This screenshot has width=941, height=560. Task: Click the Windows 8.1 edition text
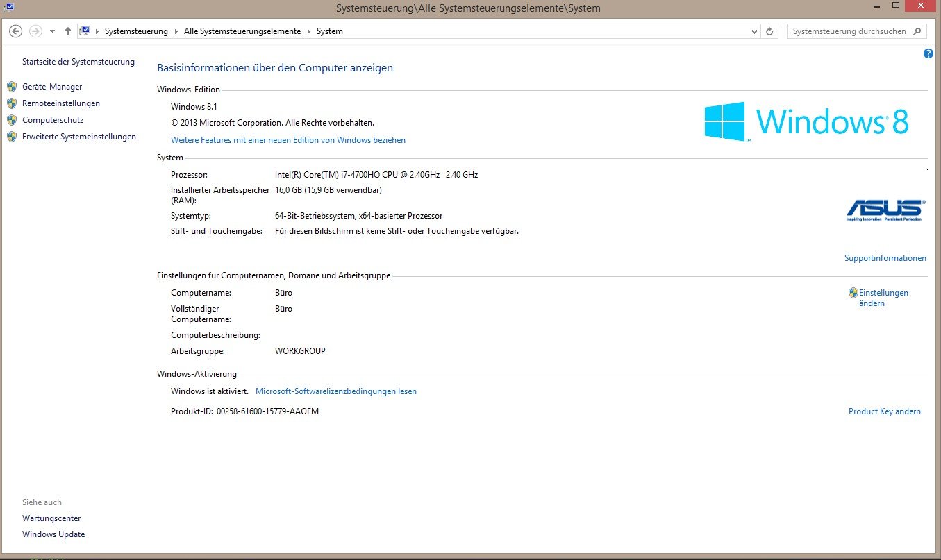pyautogui.click(x=194, y=107)
